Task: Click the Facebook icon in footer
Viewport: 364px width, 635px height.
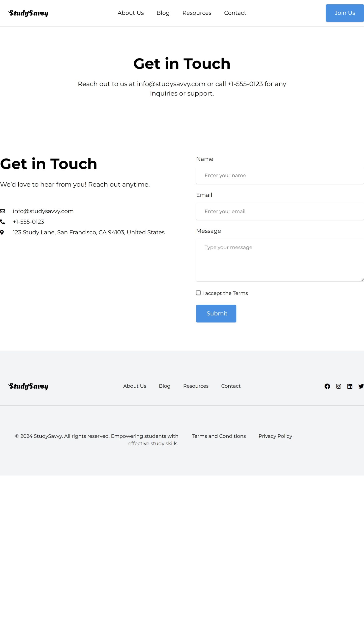Action: click(x=327, y=386)
